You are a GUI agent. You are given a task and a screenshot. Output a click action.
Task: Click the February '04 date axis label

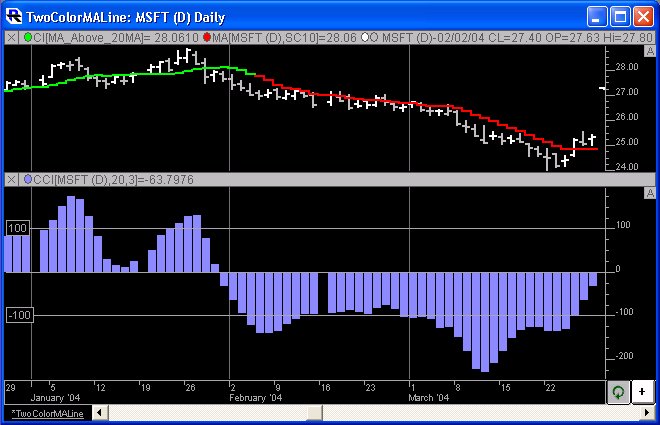coord(255,398)
